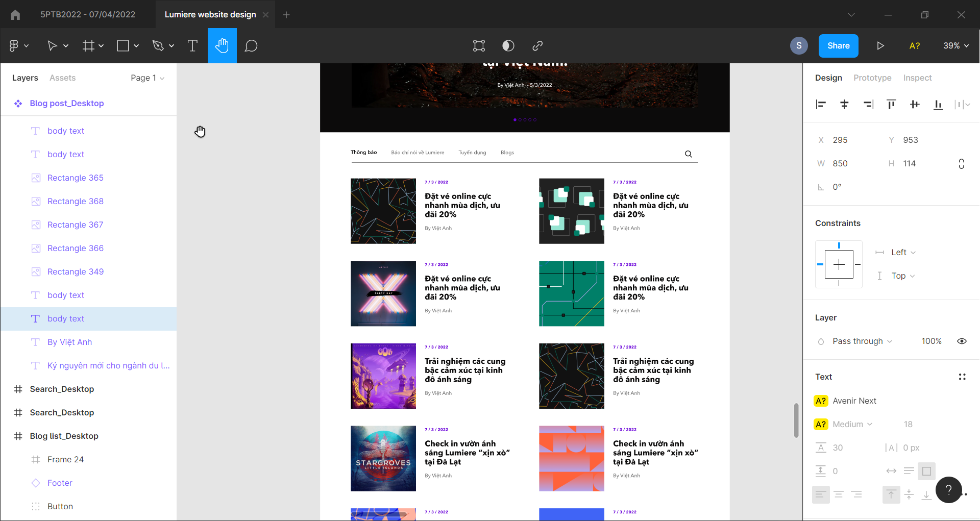This screenshot has height=521, width=980.
Task: Click the Create link icon
Action: 537,46
